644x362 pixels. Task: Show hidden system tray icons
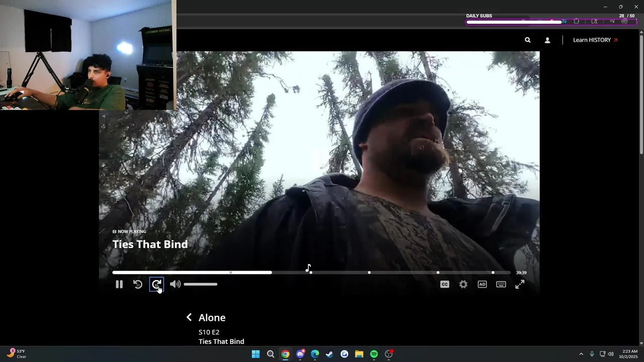click(x=581, y=354)
